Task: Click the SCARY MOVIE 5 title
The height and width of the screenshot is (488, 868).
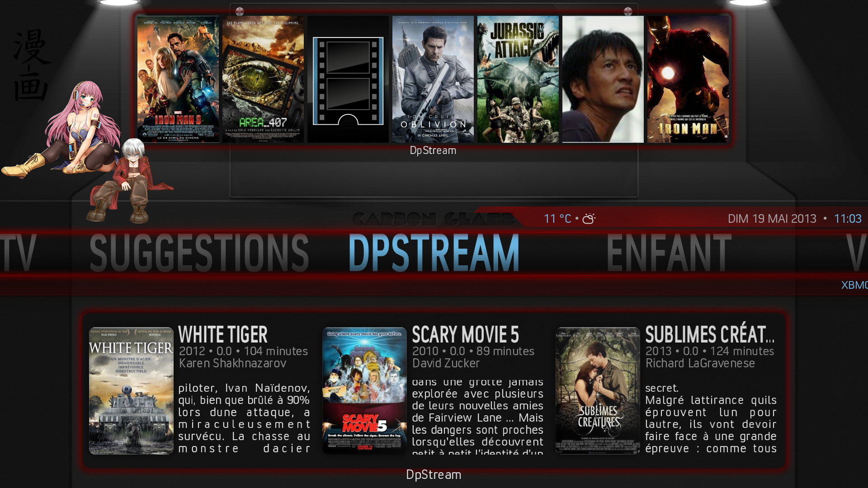Action: click(x=465, y=335)
